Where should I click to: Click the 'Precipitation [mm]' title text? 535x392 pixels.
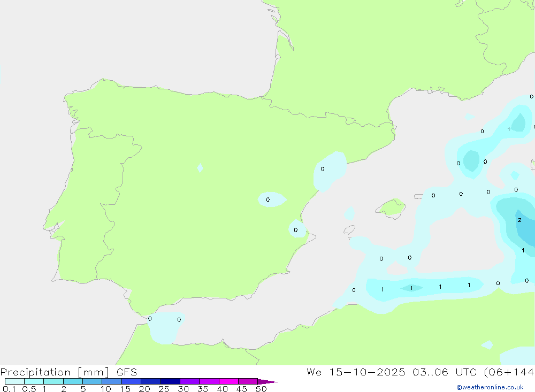point(55,372)
